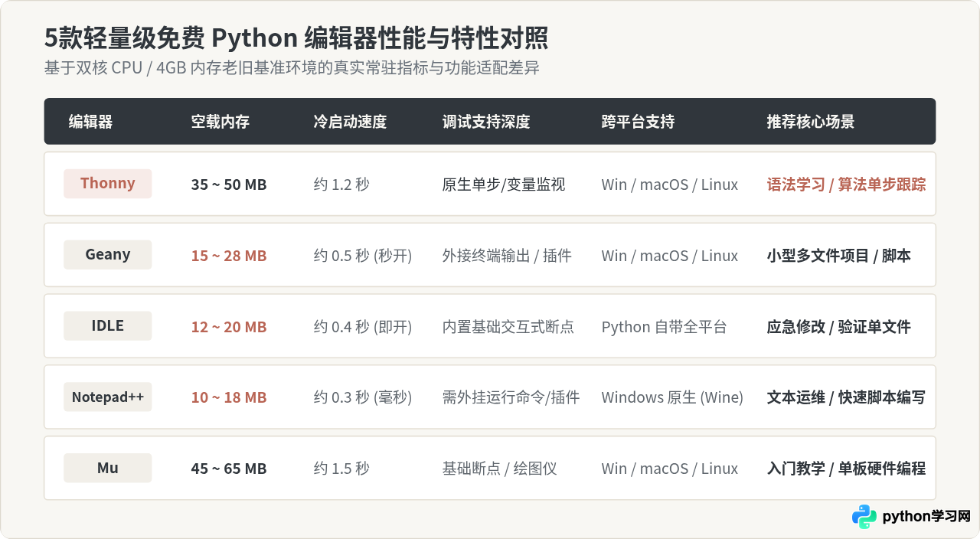Click the 约 1.5 秒 startup value

[x=341, y=469]
